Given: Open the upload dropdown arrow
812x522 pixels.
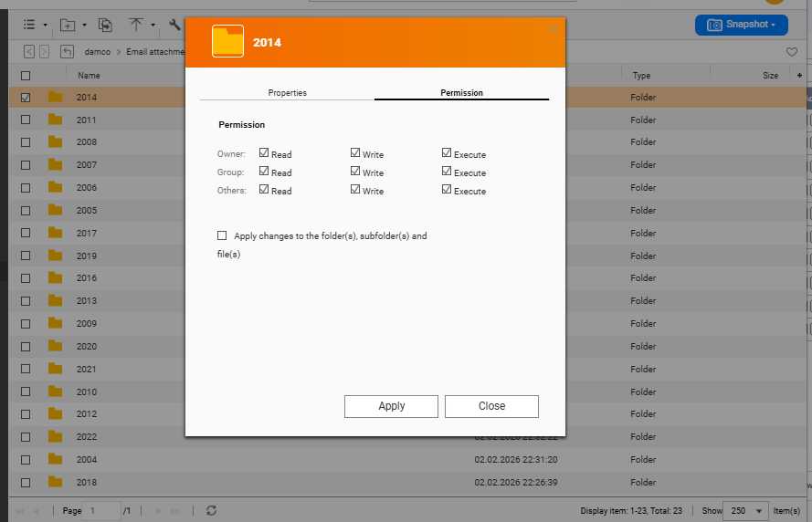Looking at the screenshot, I should tap(153, 25).
